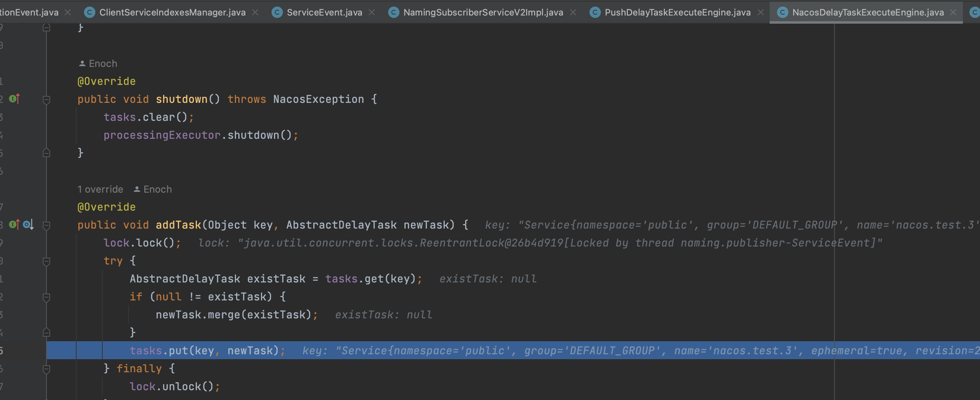The width and height of the screenshot is (980, 400).
Task: Close NamingSubscriberServiceV2Impl.java tab
Action: pos(573,12)
